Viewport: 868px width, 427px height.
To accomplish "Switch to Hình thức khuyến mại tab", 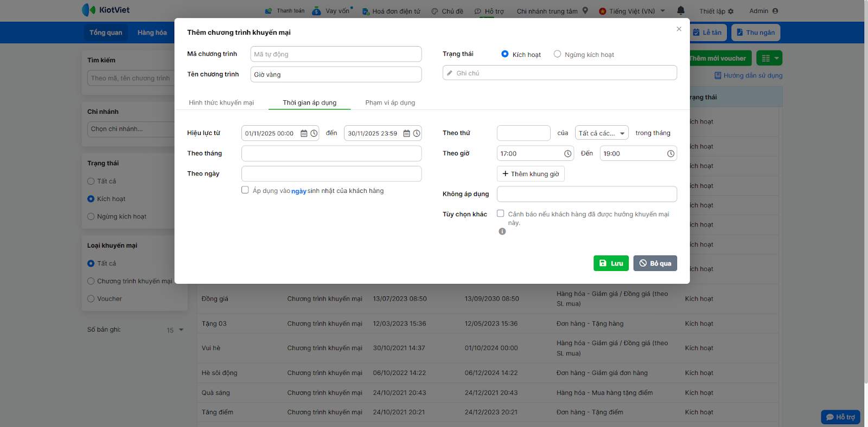I will coord(221,103).
